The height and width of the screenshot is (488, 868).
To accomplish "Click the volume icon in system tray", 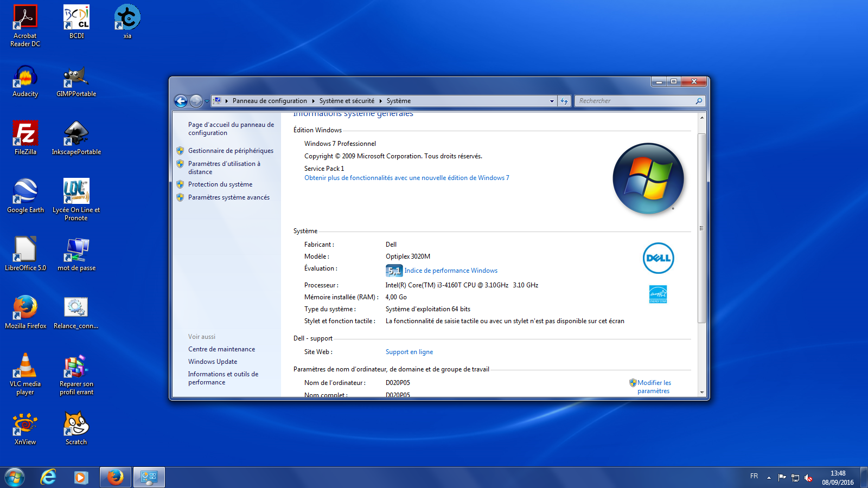I will point(808,478).
